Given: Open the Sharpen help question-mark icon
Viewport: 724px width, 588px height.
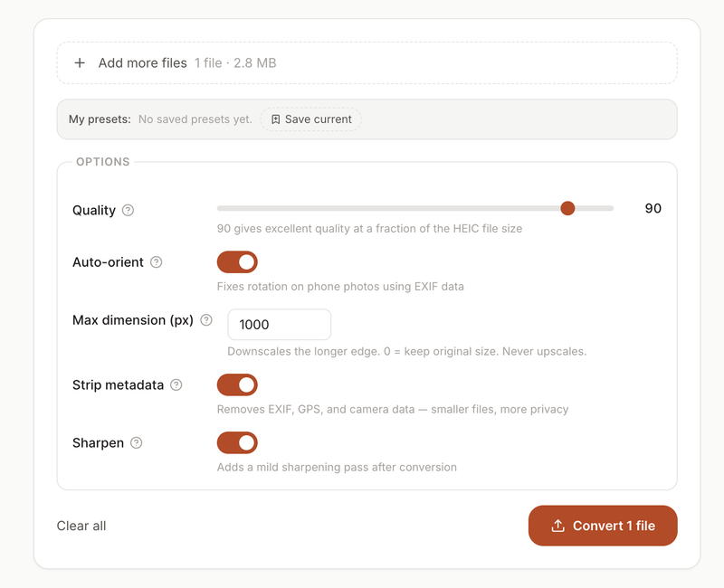Looking at the screenshot, I should [137, 443].
